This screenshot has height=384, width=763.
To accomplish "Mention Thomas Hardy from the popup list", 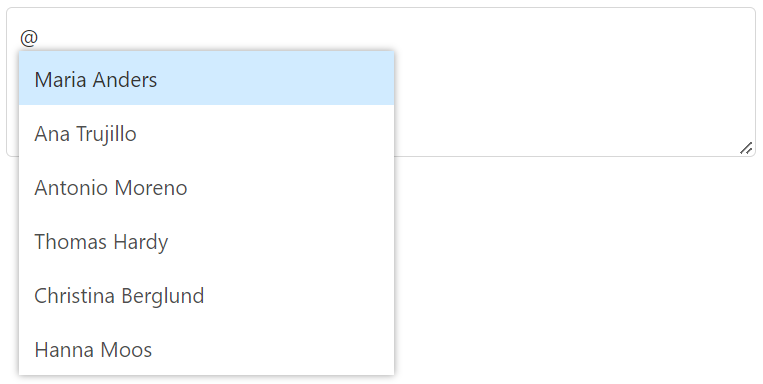I will pyautogui.click(x=206, y=240).
